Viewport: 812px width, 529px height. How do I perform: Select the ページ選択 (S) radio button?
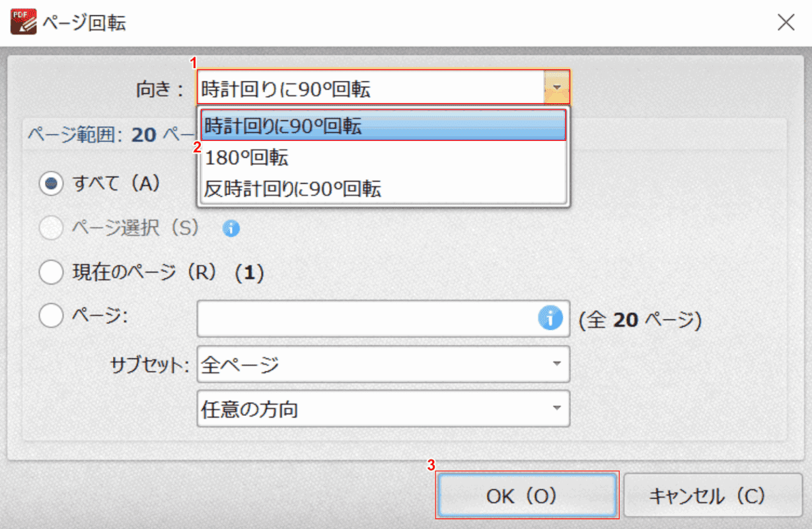coord(51,228)
